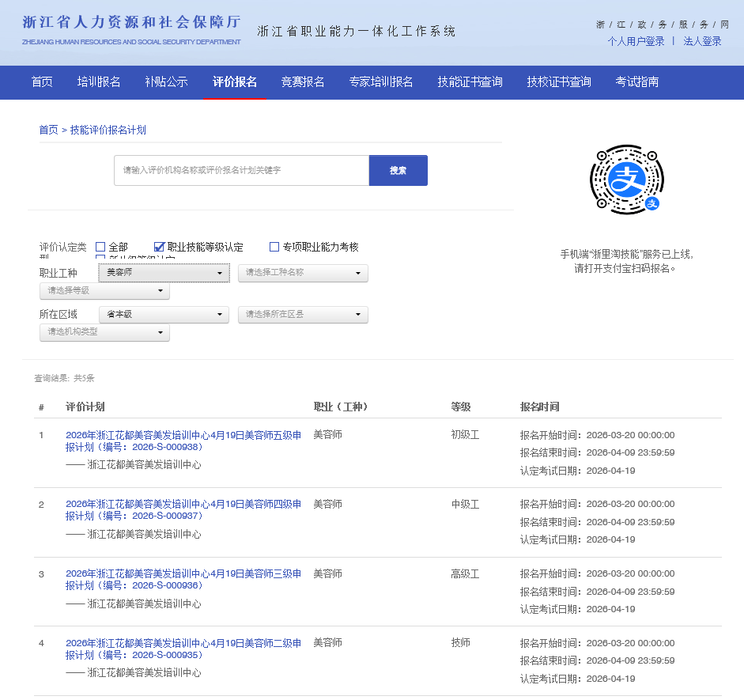Expand the 请选择工种名称 dropdown
The height and width of the screenshot is (700, 744).
(x=303, y=272)
